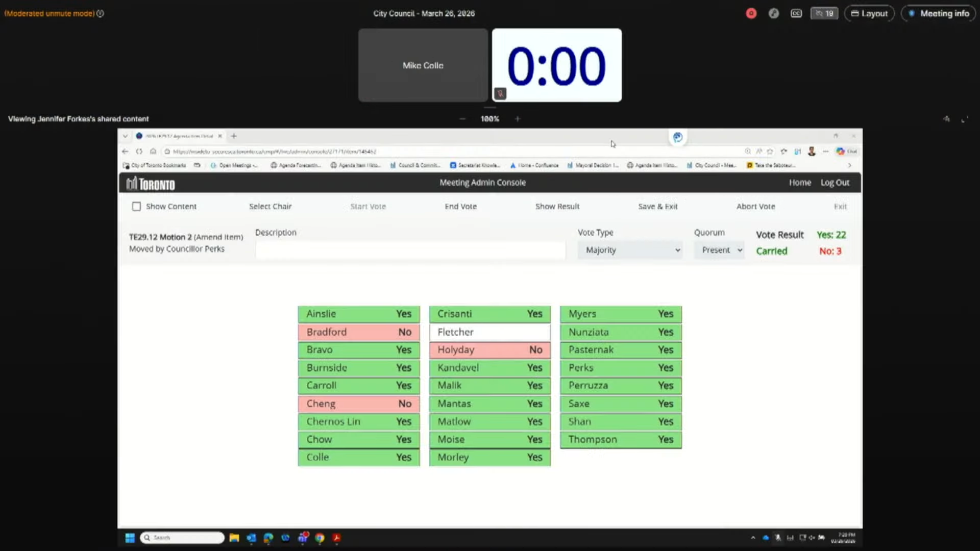Open Microsoft Teams from taskbar
Viewport: 980px width, 551px height.
coord(303,537)
